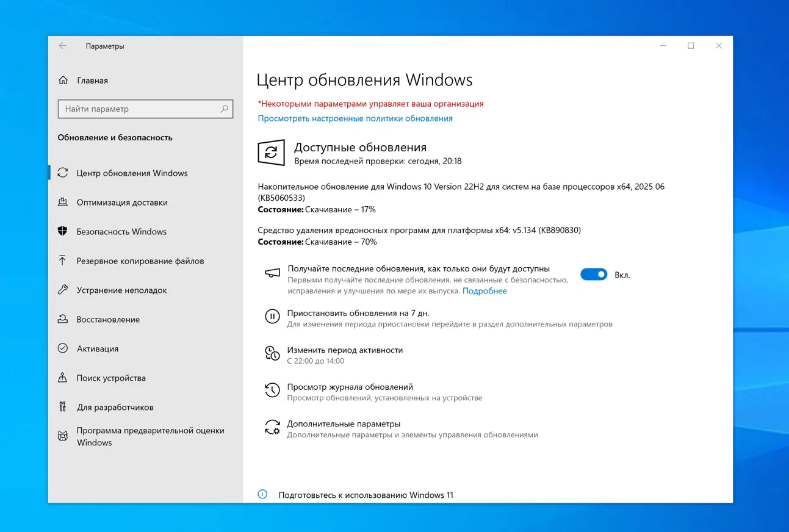This screenshot has width=789, height=532.
Task: Open Безопасность Windows section
Action: 121,232
